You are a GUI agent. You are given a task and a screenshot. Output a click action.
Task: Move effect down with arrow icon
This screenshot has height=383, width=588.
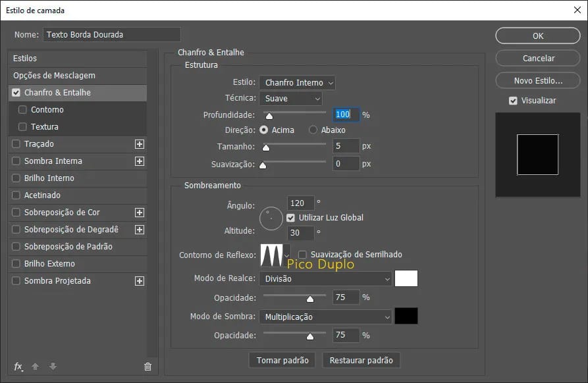(53, 366)
